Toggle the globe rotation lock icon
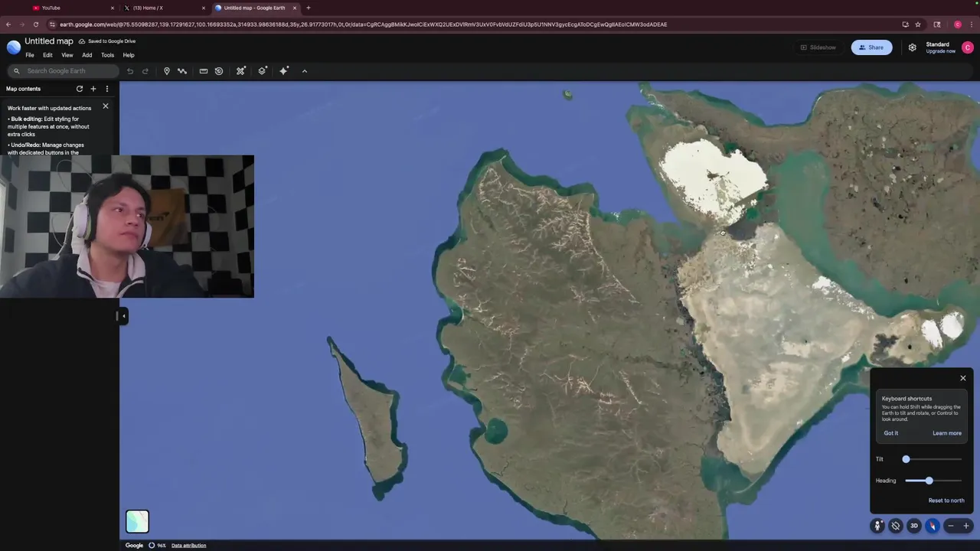 click(896, 526)
